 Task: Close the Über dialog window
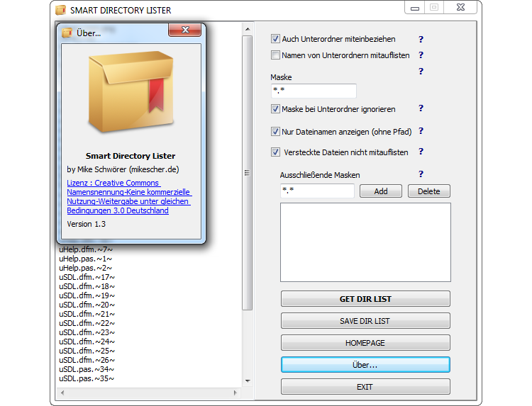pos(185,31)
